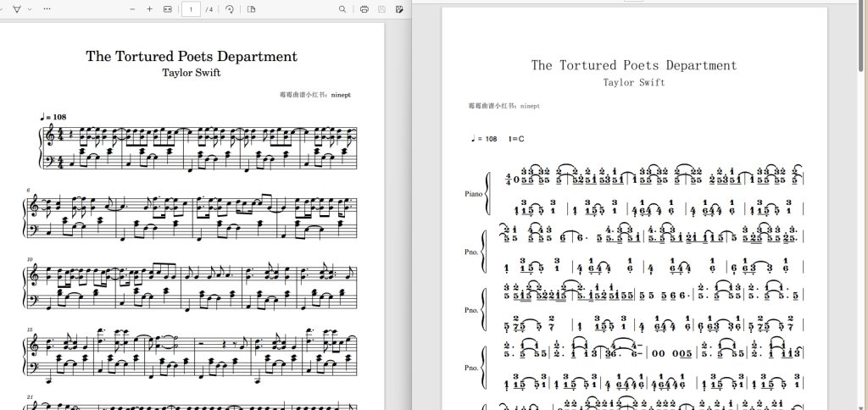This screenshot has width=868, height=410.
Task: Open the three-dot more tools menu
Action: (46, 8)
